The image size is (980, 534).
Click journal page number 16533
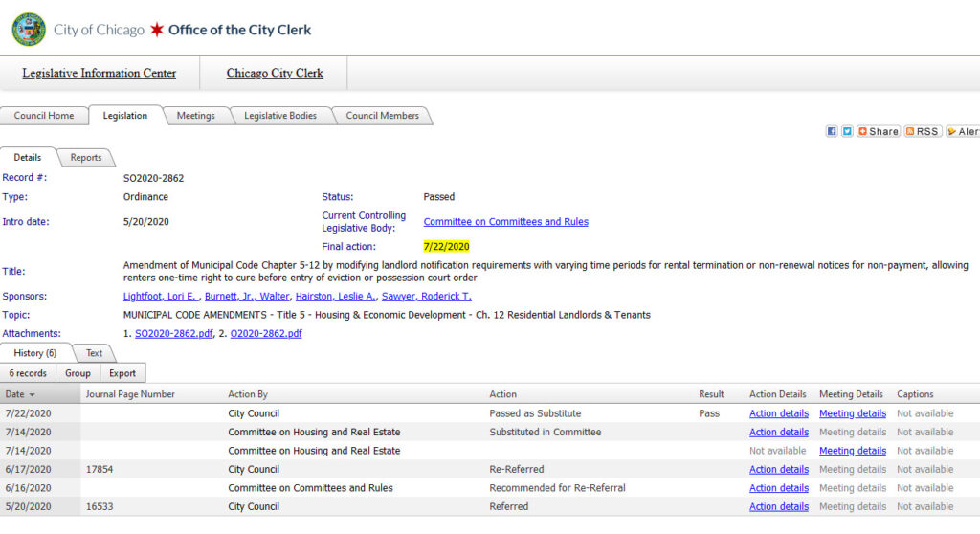(100, 507)
